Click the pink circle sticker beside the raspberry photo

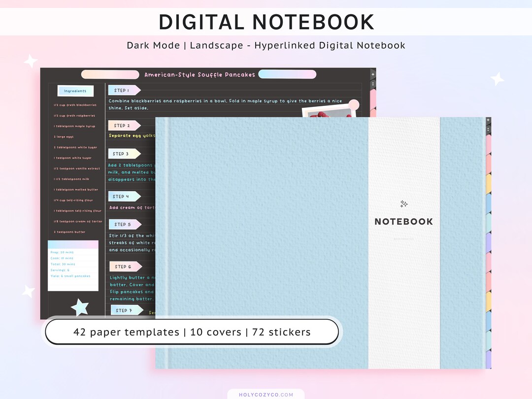pyautogui.click(x=353, y=104)
